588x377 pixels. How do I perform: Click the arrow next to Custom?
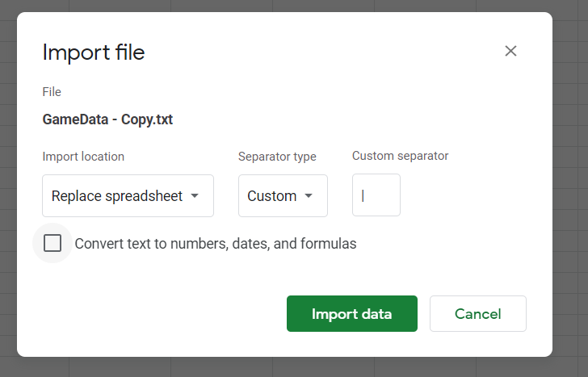point(309,195)
